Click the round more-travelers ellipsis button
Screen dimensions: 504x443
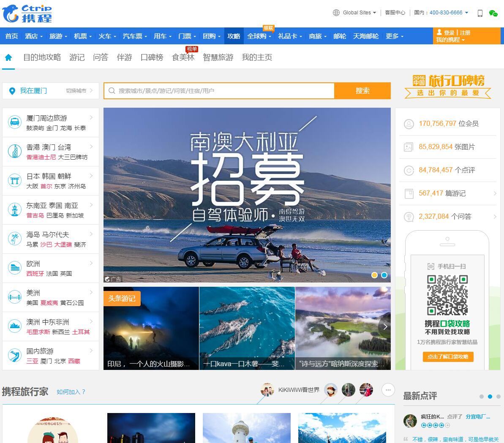point(388,390)
